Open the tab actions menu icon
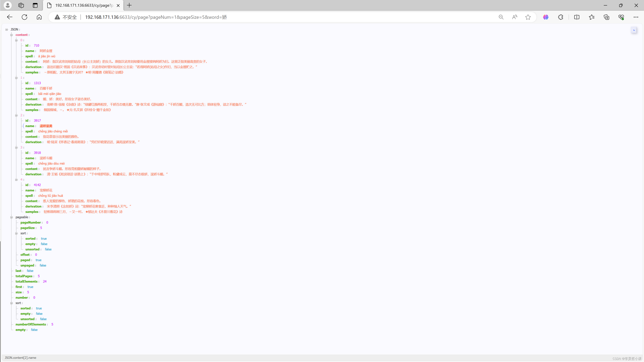This screenshot has height=362, width=644. pyautogui.click(x=35, y=5)
